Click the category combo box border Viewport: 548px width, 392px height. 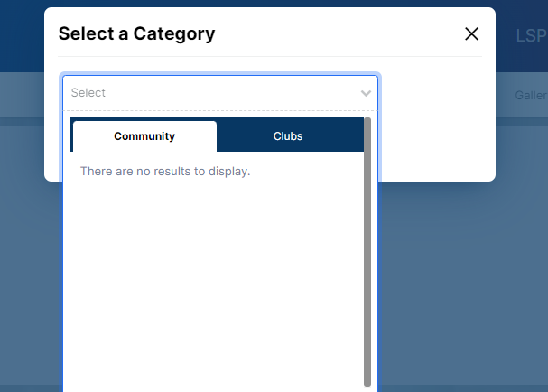coord(220,76)
